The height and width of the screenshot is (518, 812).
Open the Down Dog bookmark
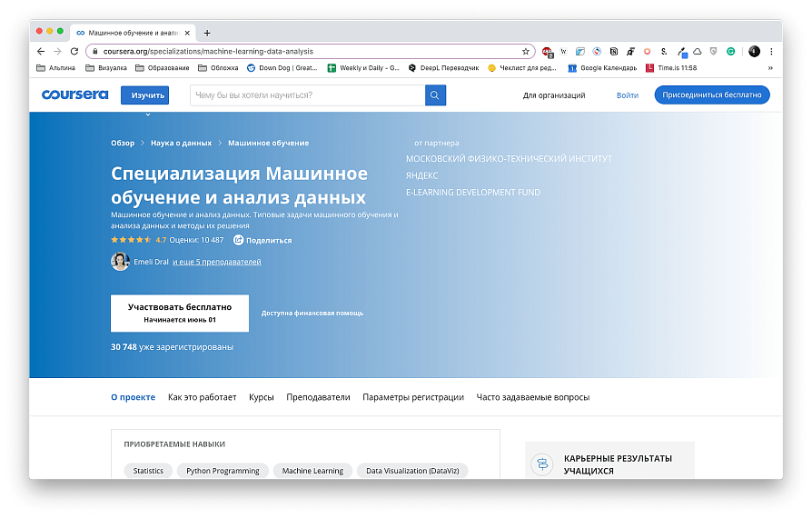pos(282,68)
